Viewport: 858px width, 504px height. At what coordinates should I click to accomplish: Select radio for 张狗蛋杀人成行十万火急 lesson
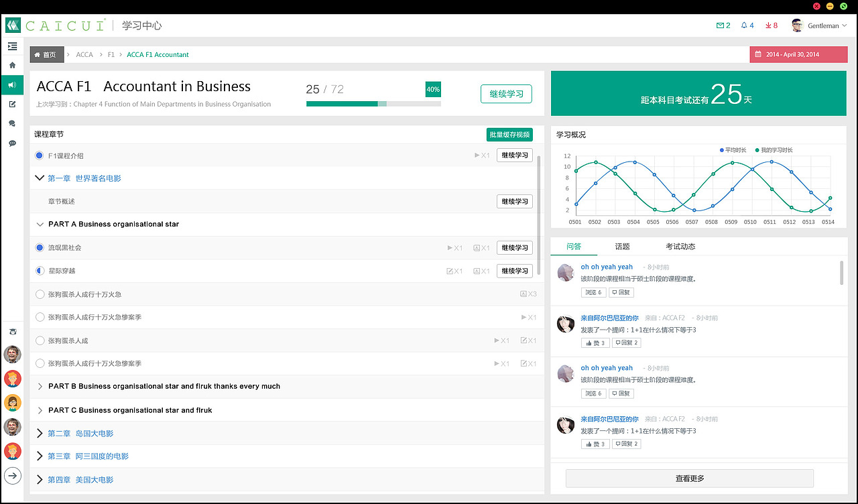coord(40,294)
